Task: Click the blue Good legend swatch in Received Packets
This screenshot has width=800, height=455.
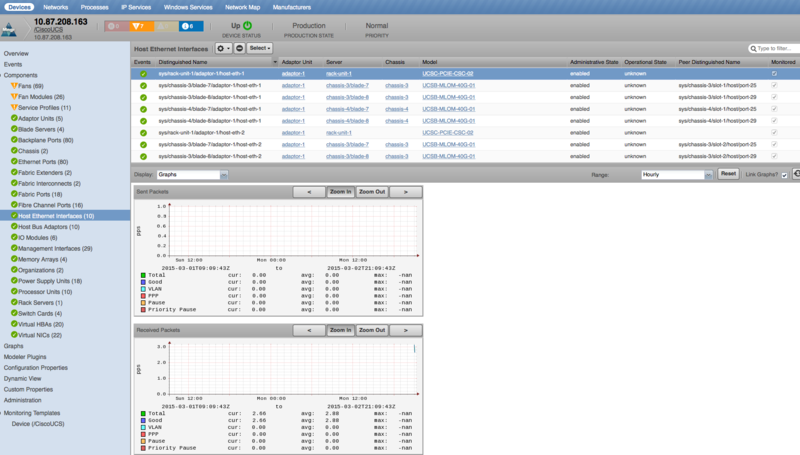Action: point(143,420)
